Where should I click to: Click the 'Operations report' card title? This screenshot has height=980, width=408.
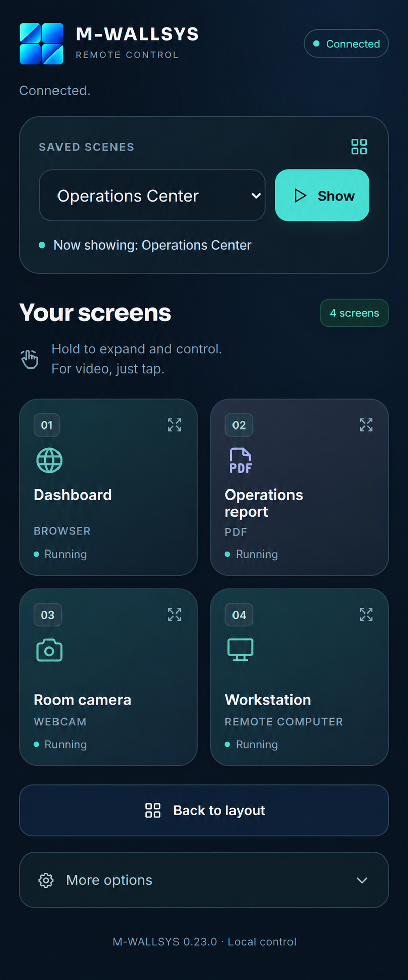click(264, 503)
